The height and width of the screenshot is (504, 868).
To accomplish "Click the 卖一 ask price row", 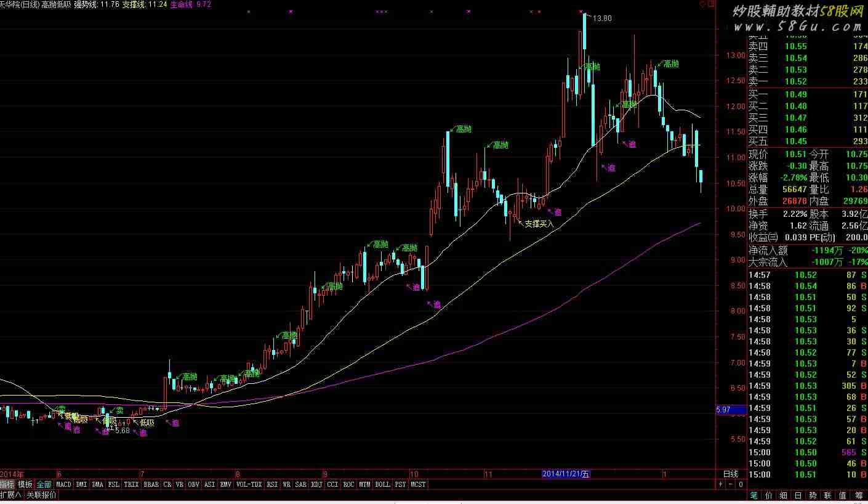I will 808,81.
